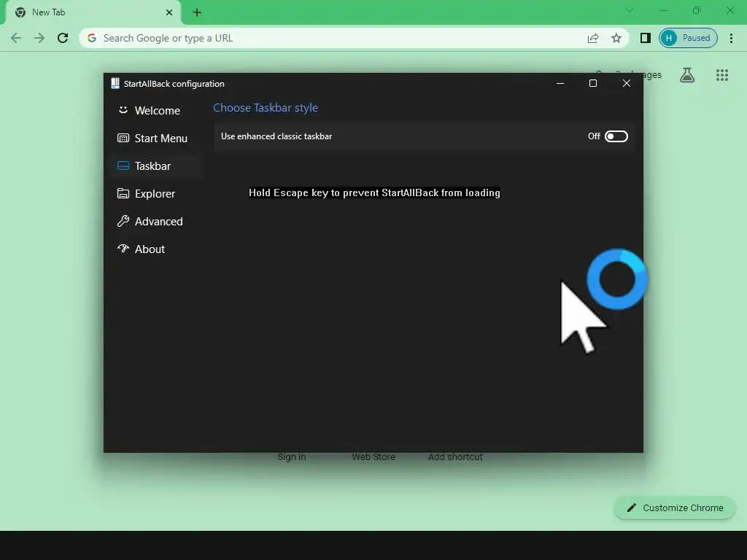The image size is (747, 560).
Task: Click the share page icon in the address bar
Action: pyautogui.click(x=593, y=38)
